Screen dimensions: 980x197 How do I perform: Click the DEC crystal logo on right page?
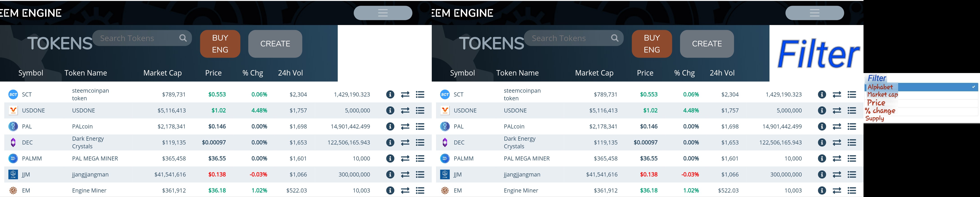pos(445,142)
